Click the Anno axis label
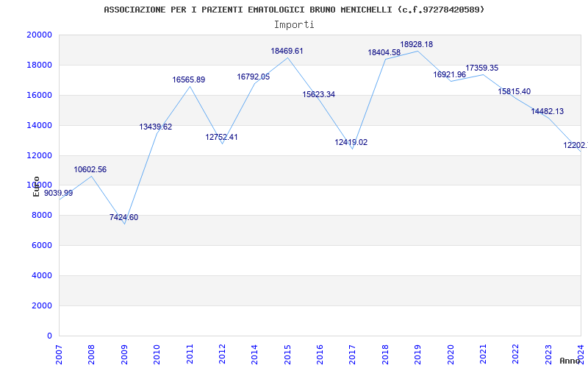Screen dimensions: 588x368 (x=570, y=361)
